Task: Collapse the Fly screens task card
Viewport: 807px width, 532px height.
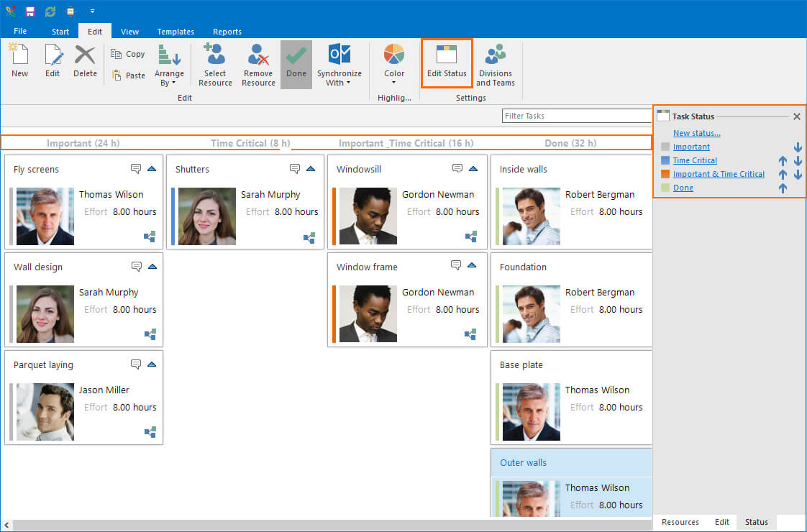Action: [x=152, y=169]
